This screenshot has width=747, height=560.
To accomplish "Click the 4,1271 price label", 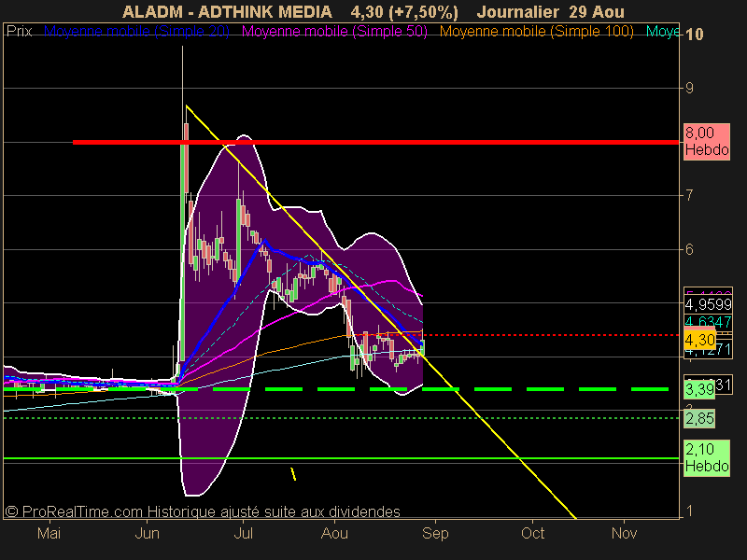I will [708, 352].
